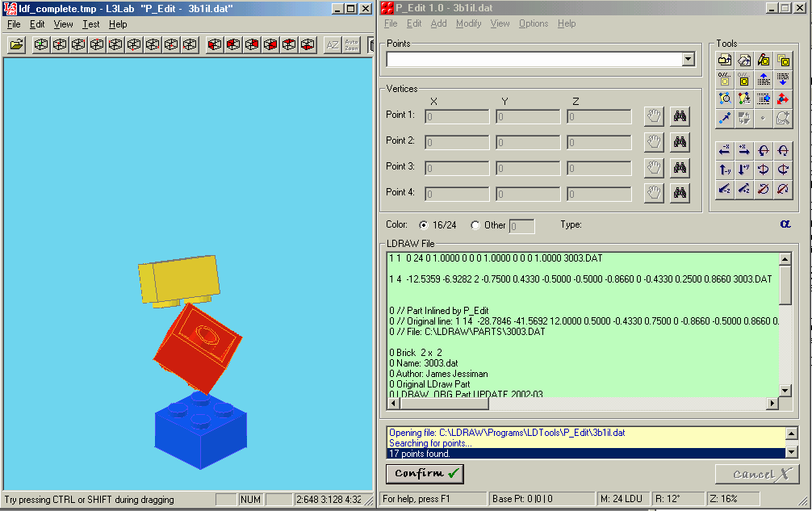The height and width of the screenshot is (511, 812).
Task: Open the Modify menu in P_Edit
Action: pyautogui.click(x=468, y=23)
